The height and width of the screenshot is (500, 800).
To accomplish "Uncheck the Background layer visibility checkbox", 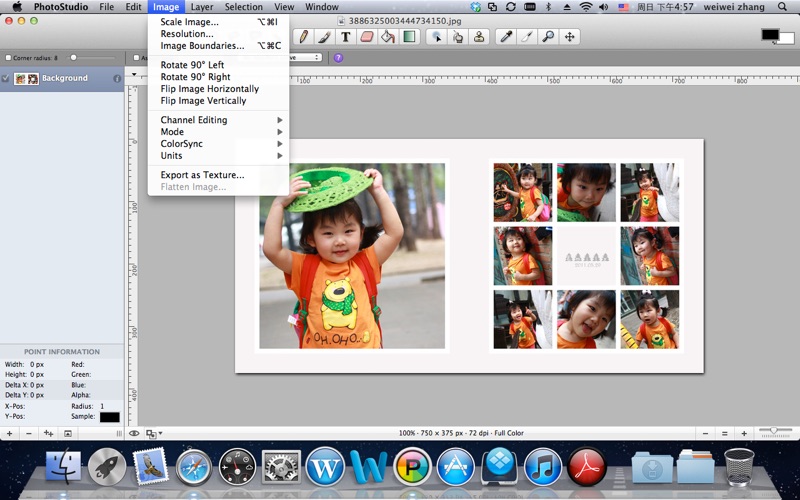I will pyautogui.click(x=6, y=79).
